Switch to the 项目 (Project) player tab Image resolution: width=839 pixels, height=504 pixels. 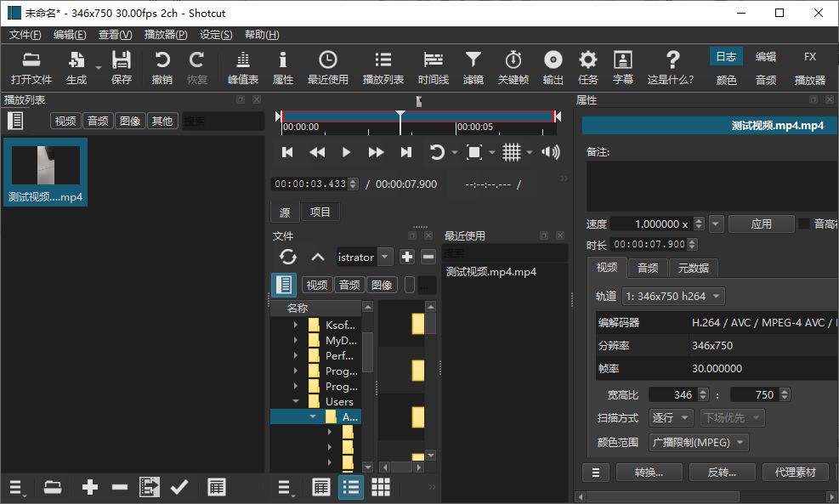coord(320,212)
